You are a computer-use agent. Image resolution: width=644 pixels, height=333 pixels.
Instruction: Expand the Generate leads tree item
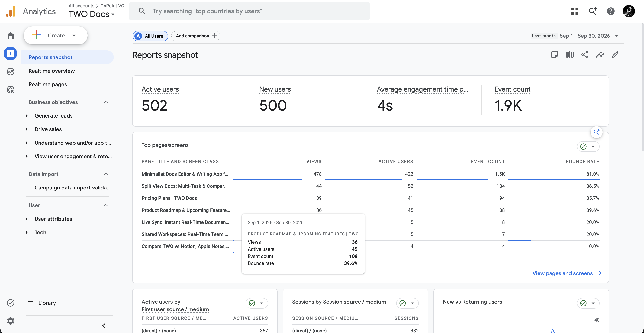(27, 116)
